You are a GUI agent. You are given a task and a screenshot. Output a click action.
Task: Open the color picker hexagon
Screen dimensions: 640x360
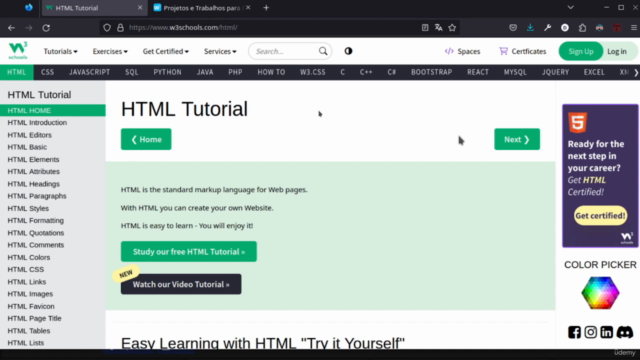click(600, 293)
